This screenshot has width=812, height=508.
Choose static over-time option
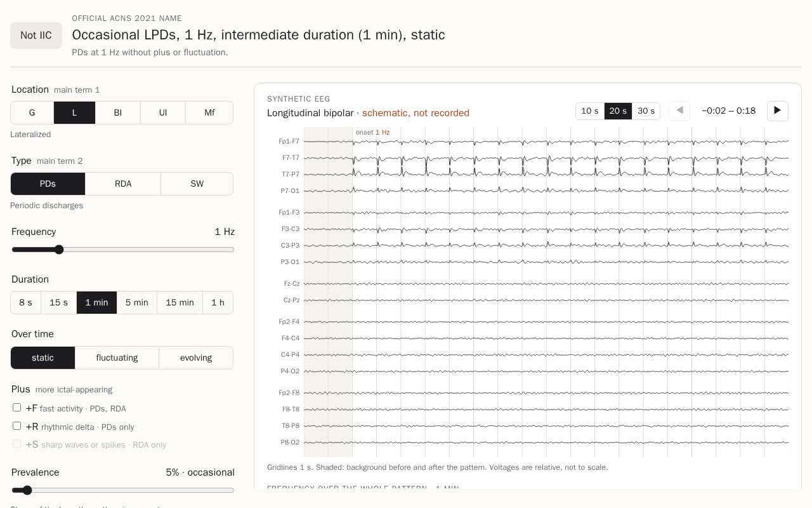(x=43, y=358)
